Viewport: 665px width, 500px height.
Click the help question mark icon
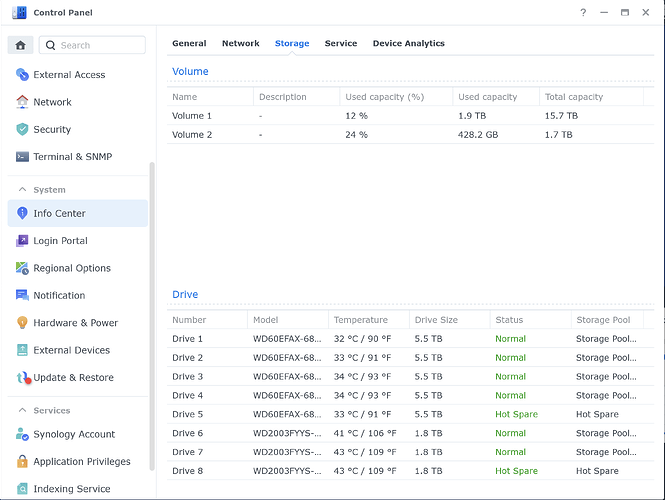583,12
